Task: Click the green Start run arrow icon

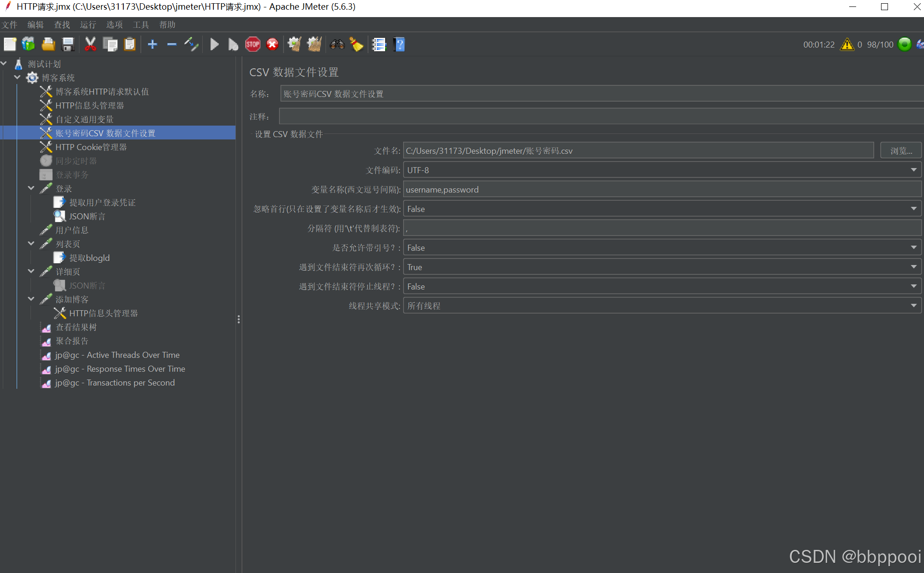Action: click(x=214, y=44)
